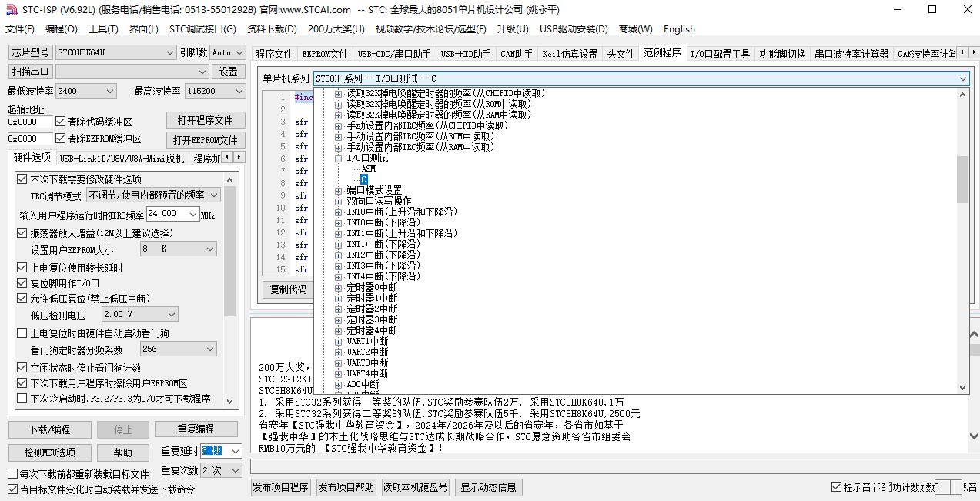This screenshot has height=501, width=980.
Task: Open the 资料下载(D) menu
Action: tap(272, 29)
